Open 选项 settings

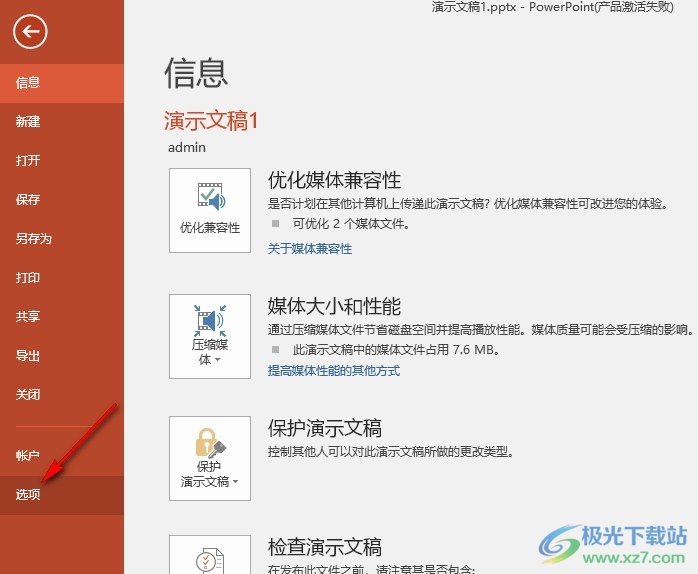(62, 495)
